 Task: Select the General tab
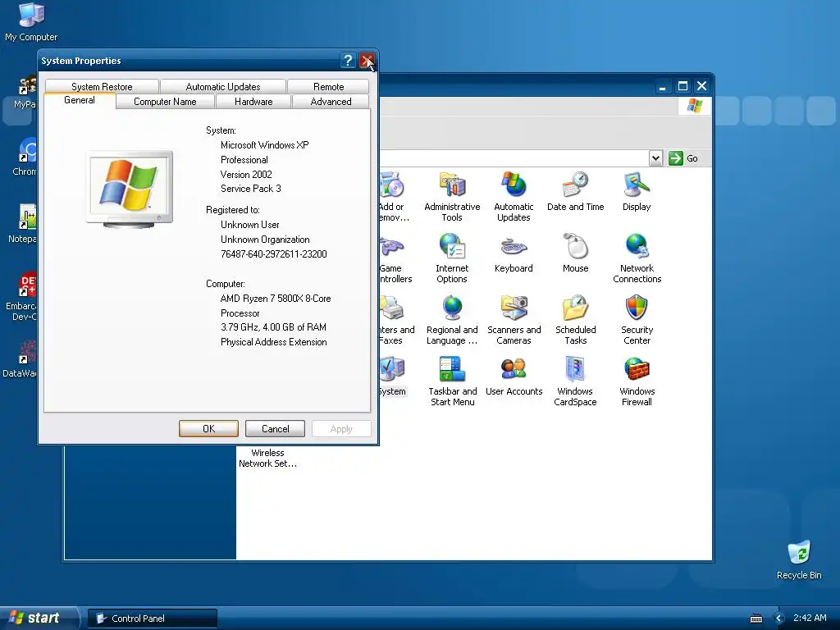point(80,100)
